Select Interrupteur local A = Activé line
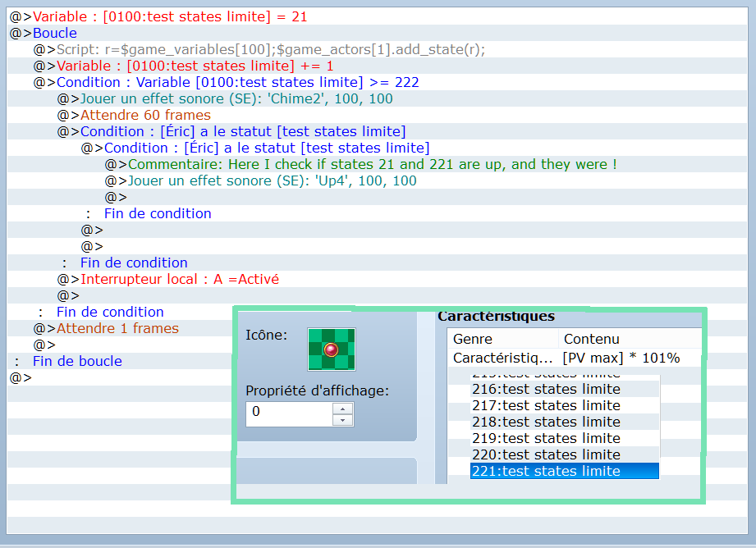756x548 pixels. [x=179, y=279]
